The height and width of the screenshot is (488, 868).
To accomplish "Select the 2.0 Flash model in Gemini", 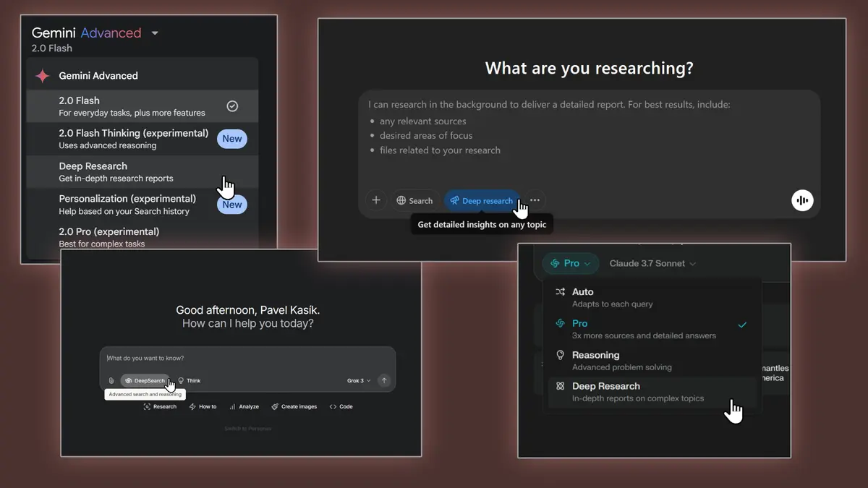I will click(x=142, y=106).
